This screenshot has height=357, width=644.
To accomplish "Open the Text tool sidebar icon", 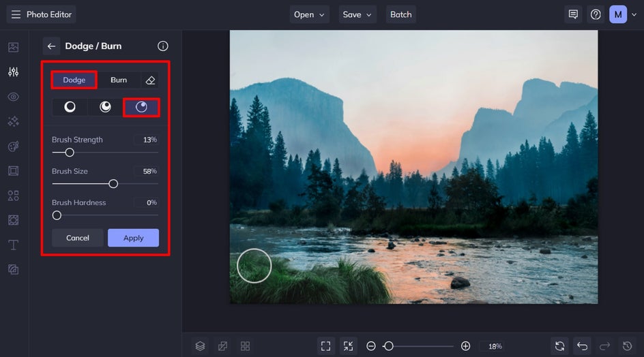I will [13, 245].
